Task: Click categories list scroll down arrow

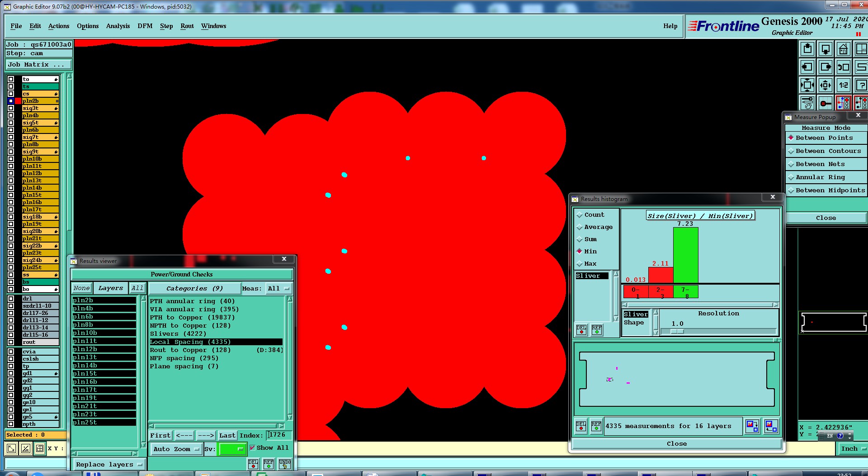Action: (290, 417)
